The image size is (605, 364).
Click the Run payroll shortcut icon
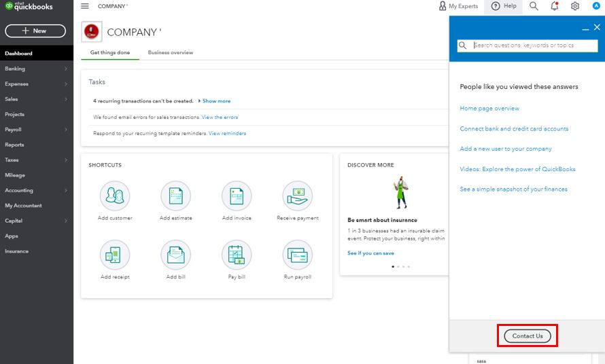(298, 255)
